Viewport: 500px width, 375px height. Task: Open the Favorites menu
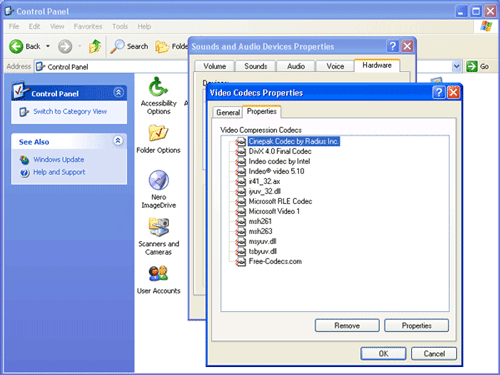click(88, 26)
